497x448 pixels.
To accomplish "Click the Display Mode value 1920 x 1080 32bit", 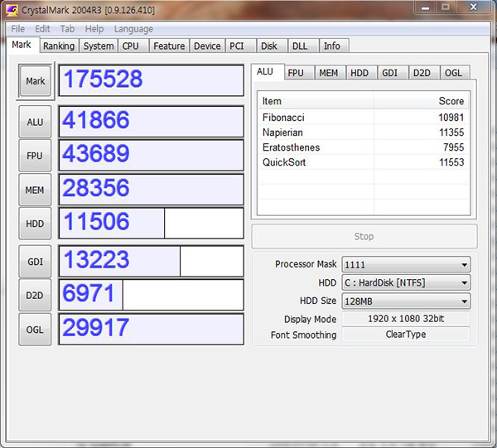I will (x=406, y=319).
